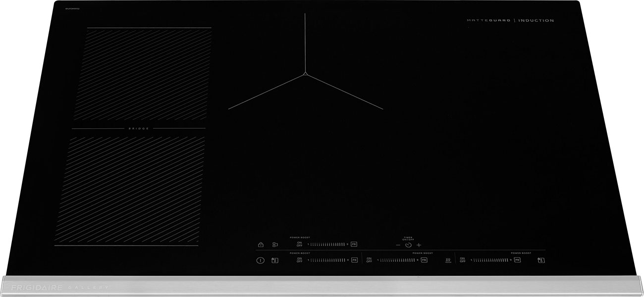Tap the temperature icon at far right end
Screen dimensions: 644x297
[x=541, y=260]
